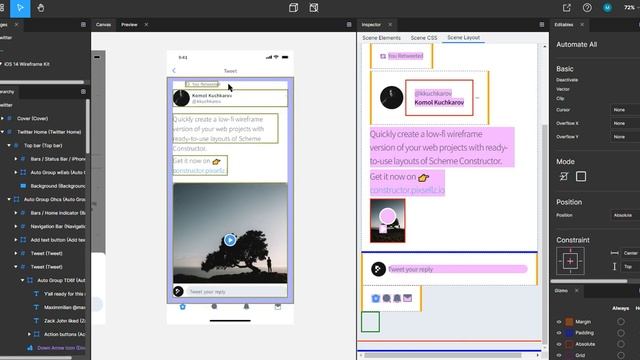Screen dimensions: 640x360
Task: Select Always radio for Margin
Action: coord(621,322)
